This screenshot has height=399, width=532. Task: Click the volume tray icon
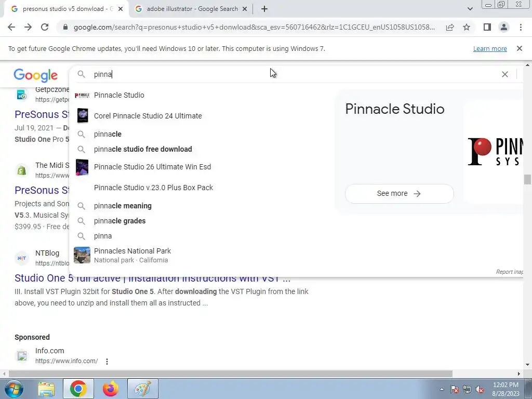[480, 390]
